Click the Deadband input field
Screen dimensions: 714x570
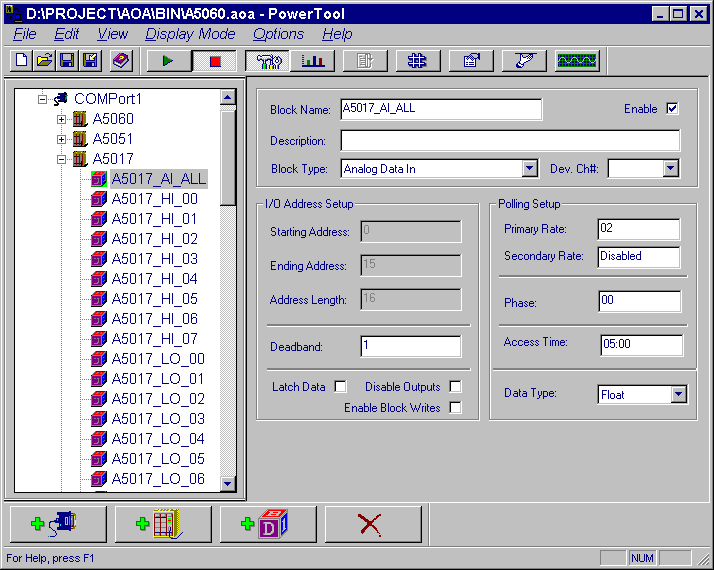410,346
